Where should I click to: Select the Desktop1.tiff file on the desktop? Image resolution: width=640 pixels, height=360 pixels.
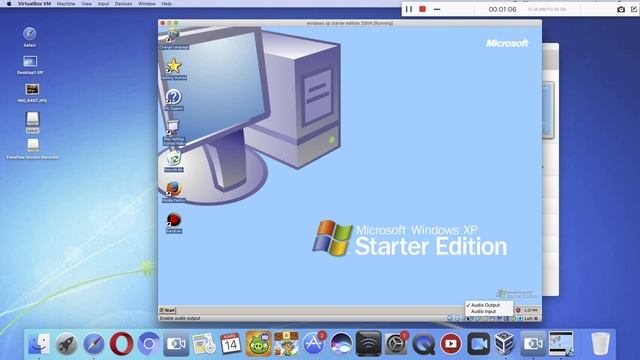(x=30, y=65)
